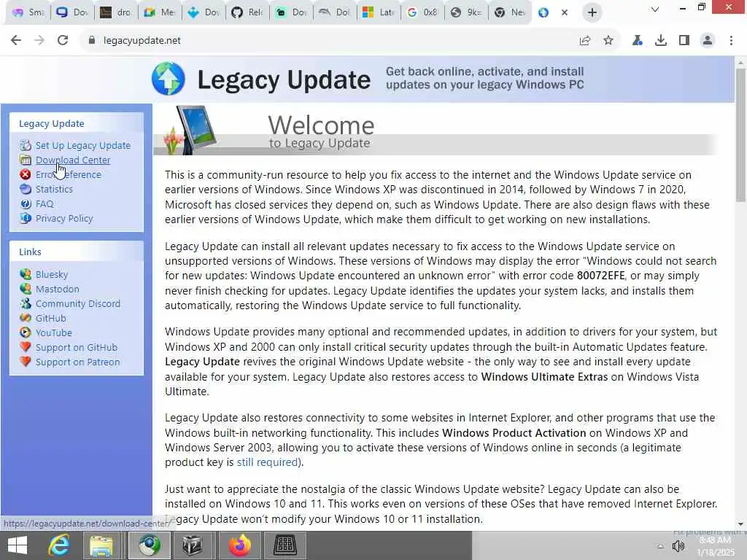This screenshot has width=747, height=560.
Task: Click the Community Discord people icon
Action: tap(26, 303)
